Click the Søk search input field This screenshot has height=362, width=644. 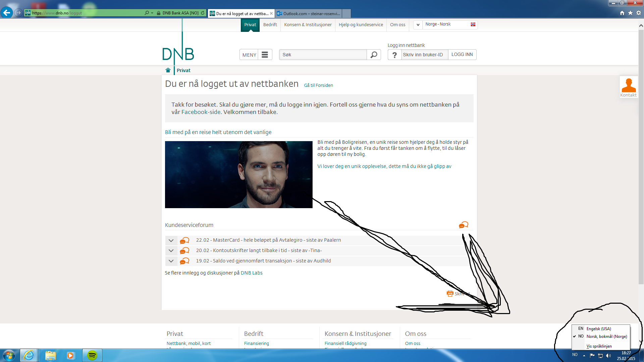pos(323,55)
